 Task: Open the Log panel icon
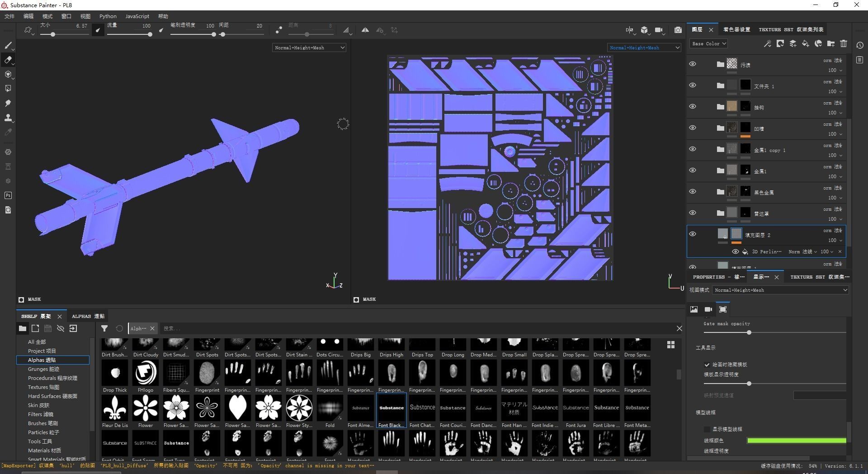[859, 60]
